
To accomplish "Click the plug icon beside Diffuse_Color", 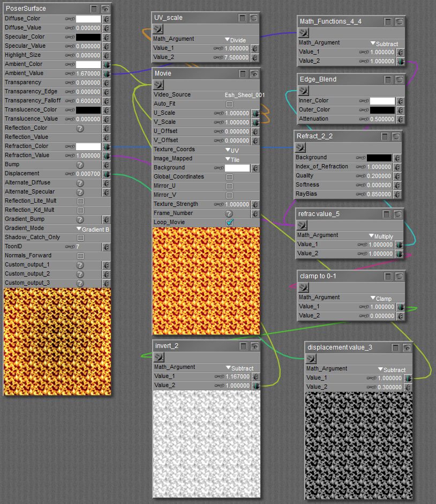I will (x=106, y=19).
